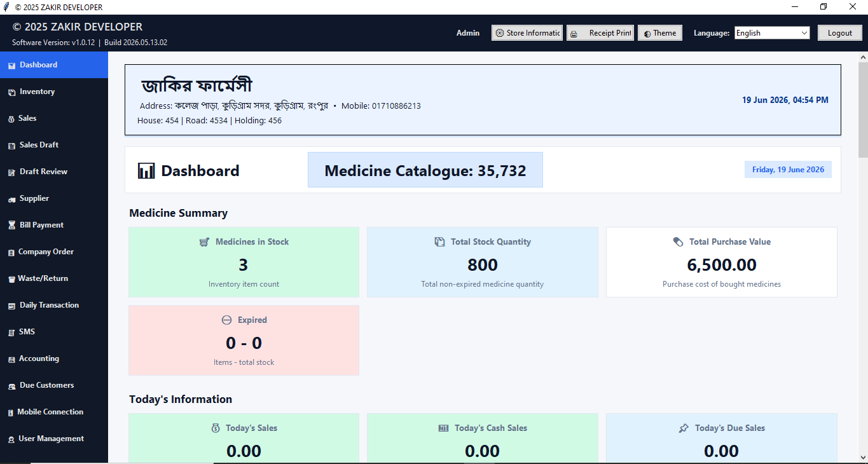Click the Sales money bag icon
Viewport: 868px width, 464px height.
tap(11, 119)
